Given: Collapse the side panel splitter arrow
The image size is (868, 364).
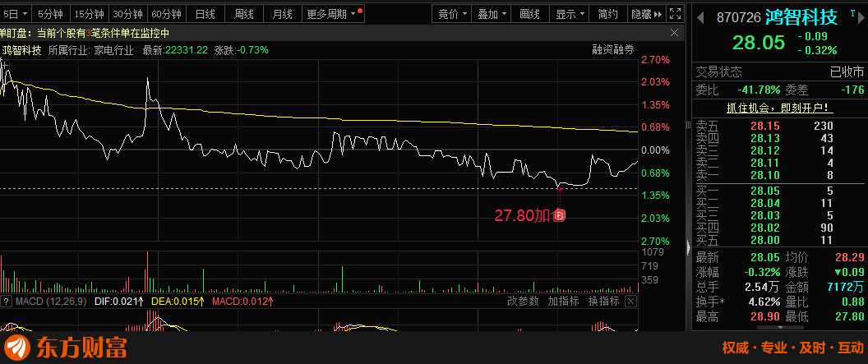Looking at the screenshot, I should [x=688, y=247].
